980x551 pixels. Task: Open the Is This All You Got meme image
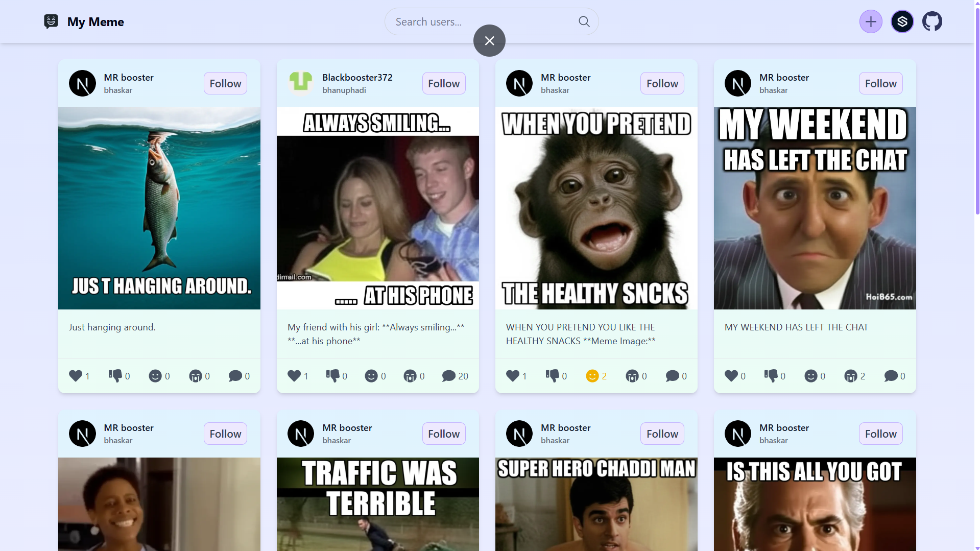point(815,504)
